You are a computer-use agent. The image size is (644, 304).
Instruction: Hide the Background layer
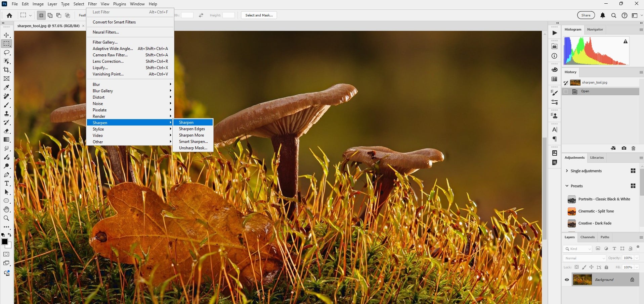tap(567, 279)
